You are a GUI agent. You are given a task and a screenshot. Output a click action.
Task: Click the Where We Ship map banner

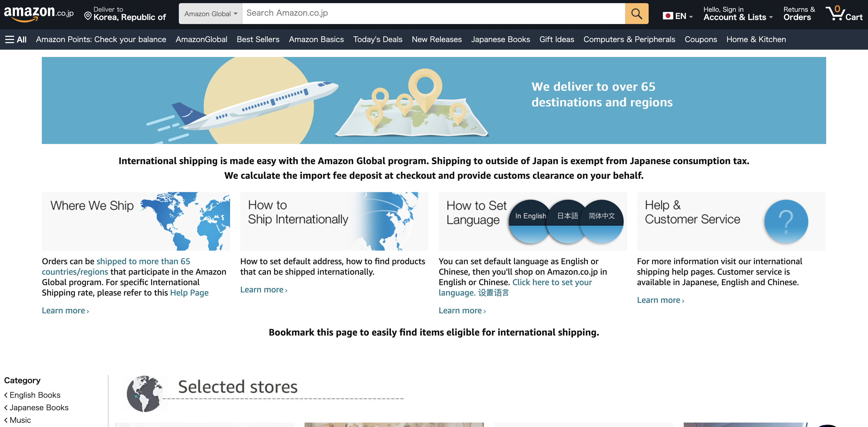[x=136, y=221]
